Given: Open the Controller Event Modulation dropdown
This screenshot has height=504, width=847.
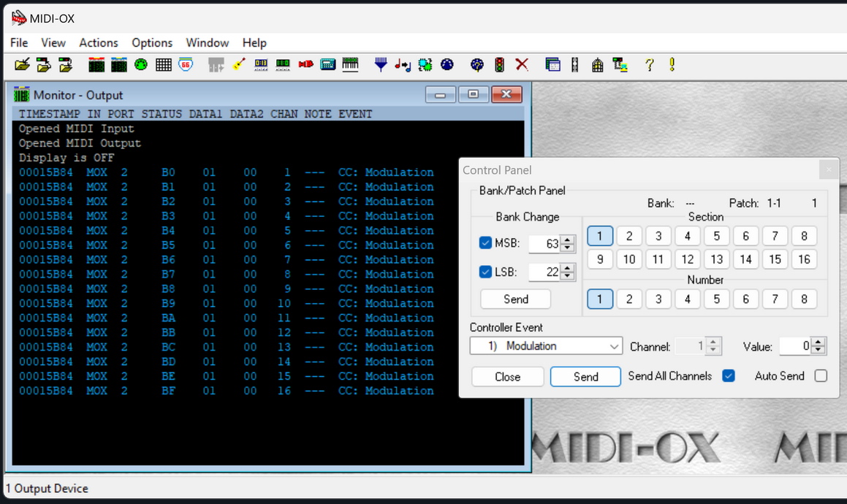Looking at the screenshot, I should [x=546, y=346].
